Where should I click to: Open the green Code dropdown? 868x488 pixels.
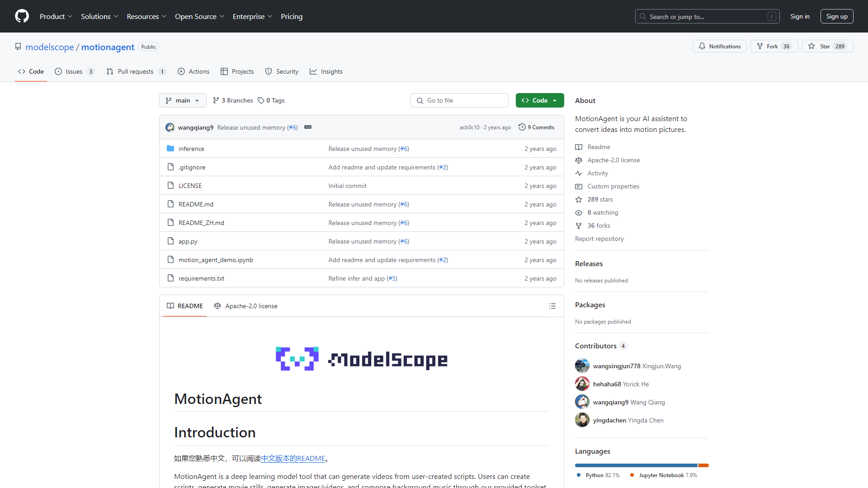tap(540, 100)
